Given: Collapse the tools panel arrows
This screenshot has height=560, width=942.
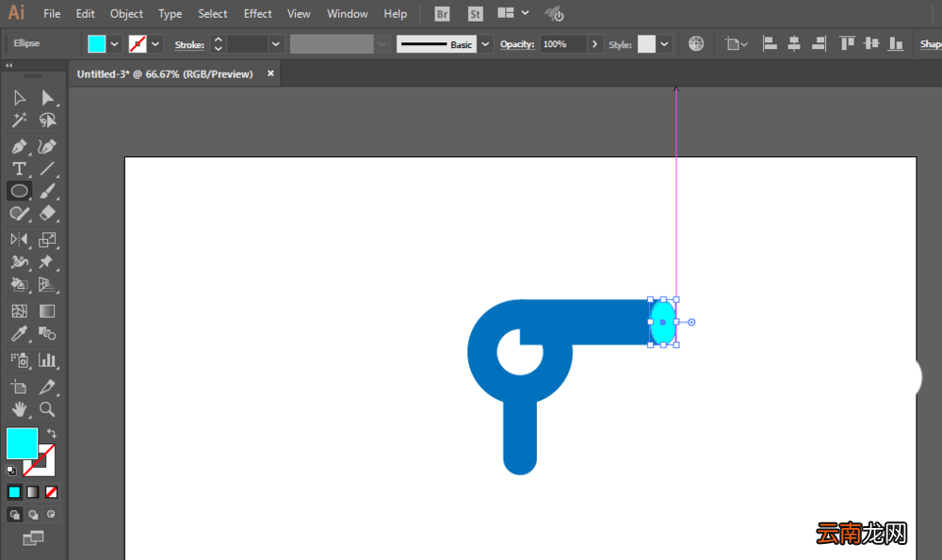Looking at the screenshot, I should click(x=9, y=66).
